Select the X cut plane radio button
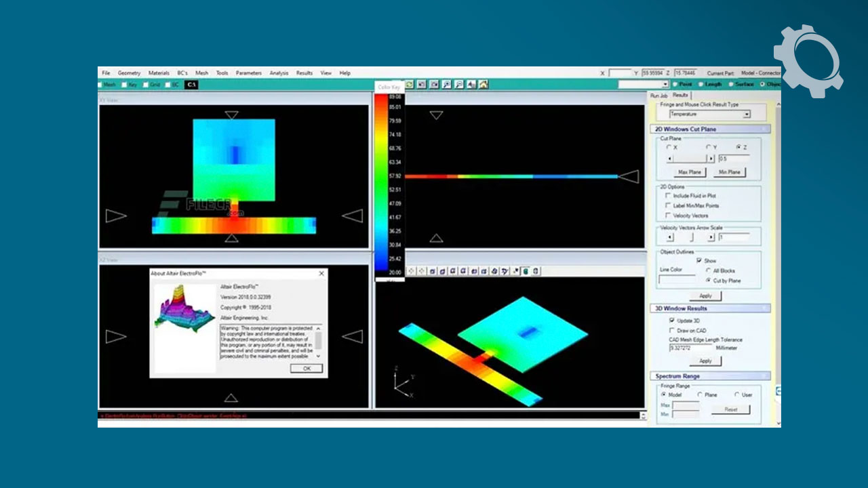 pos(669,147)
